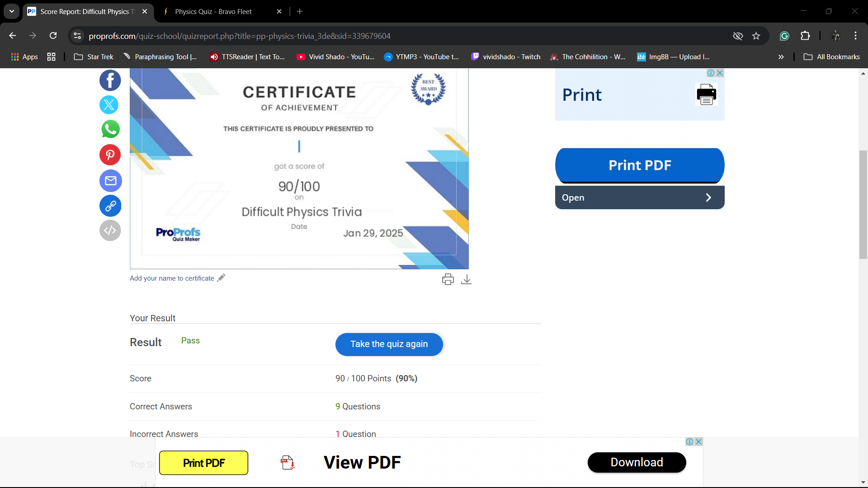The width and height of the screenshot is (868, 488).
Task: Close the bottom View PDF ad banner
Action: [x=698, y=441]
